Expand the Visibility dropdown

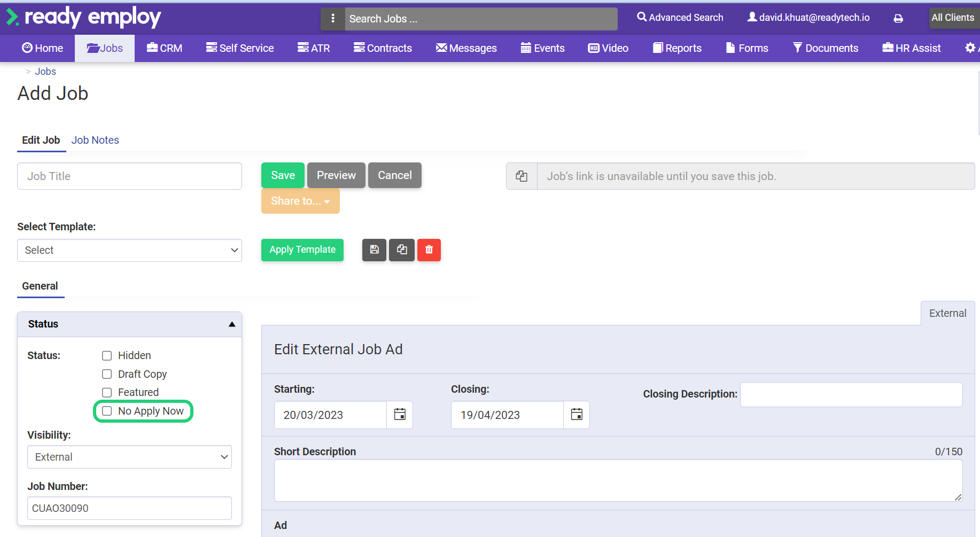pos(129,457)
